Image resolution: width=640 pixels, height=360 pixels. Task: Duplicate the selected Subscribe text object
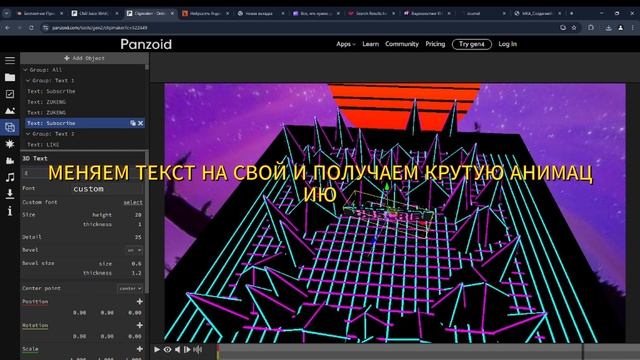tap(133, 123)
